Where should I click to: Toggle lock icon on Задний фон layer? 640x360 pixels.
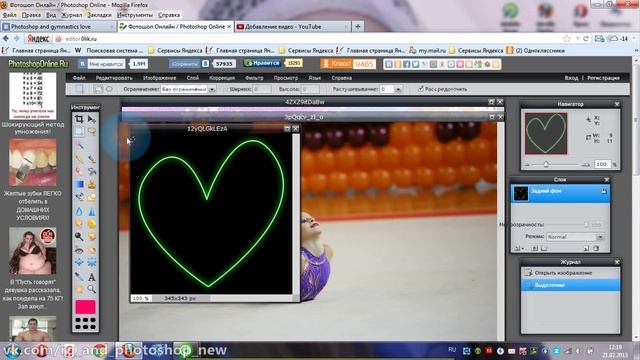[603, 191]
